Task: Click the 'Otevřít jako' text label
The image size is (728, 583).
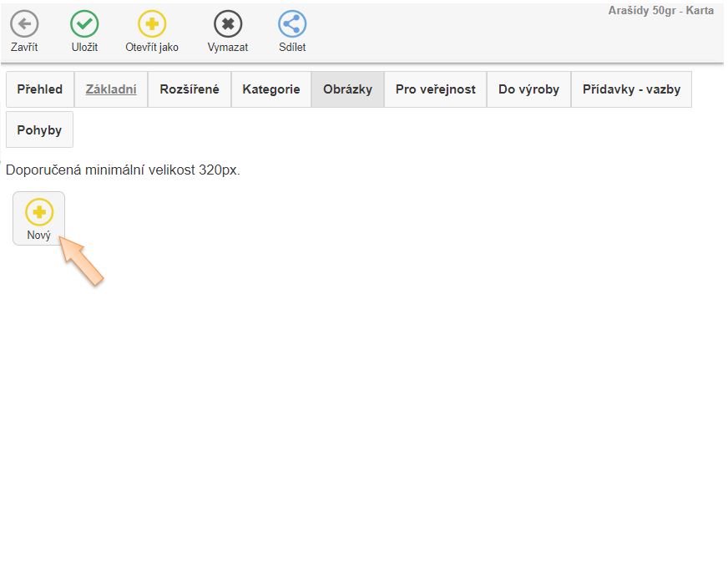Action: 152,48
